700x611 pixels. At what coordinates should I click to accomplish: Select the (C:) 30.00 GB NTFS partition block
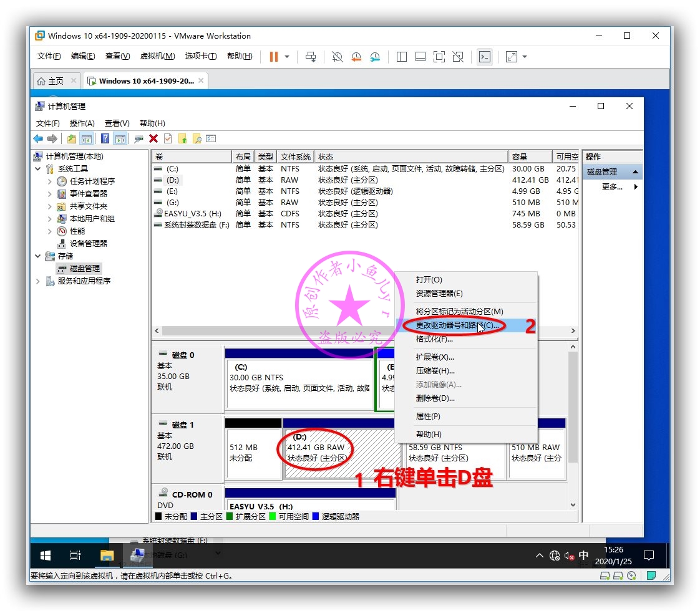pos(299,379)
